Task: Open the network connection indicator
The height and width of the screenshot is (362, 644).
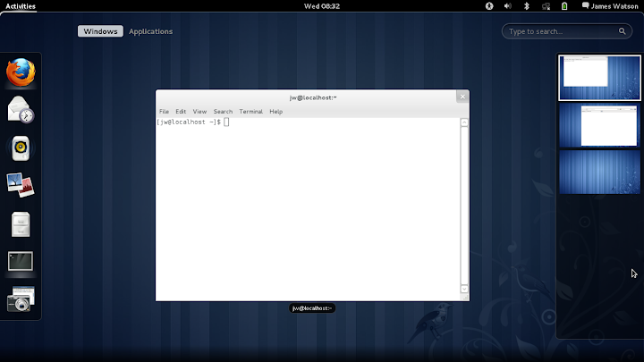Action: click(546, 6)
